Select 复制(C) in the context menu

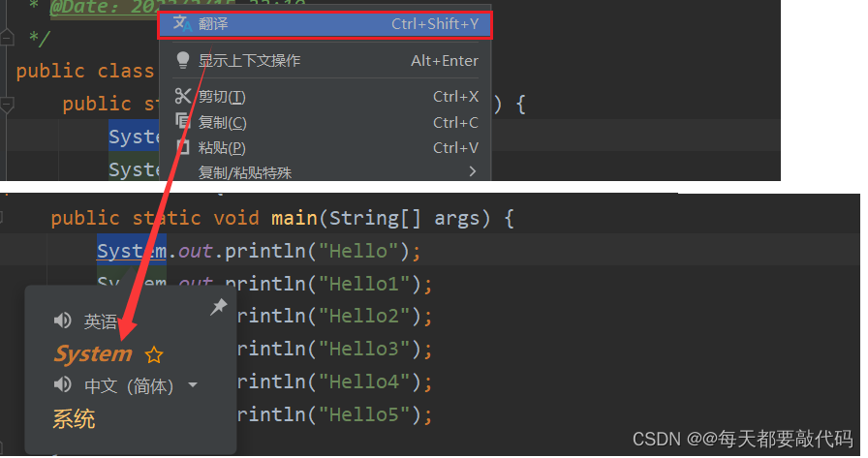pyautogui.click(x=325, y=122)
